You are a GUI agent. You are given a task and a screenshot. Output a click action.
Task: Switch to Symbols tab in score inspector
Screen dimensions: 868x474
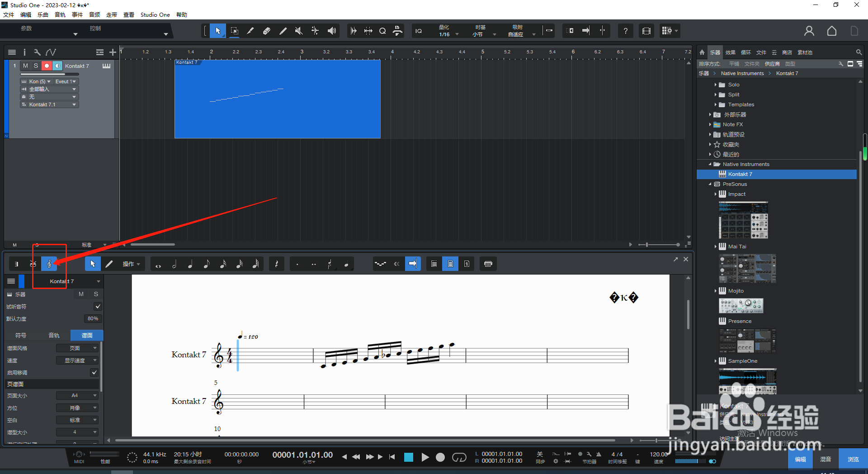(21, 335)
